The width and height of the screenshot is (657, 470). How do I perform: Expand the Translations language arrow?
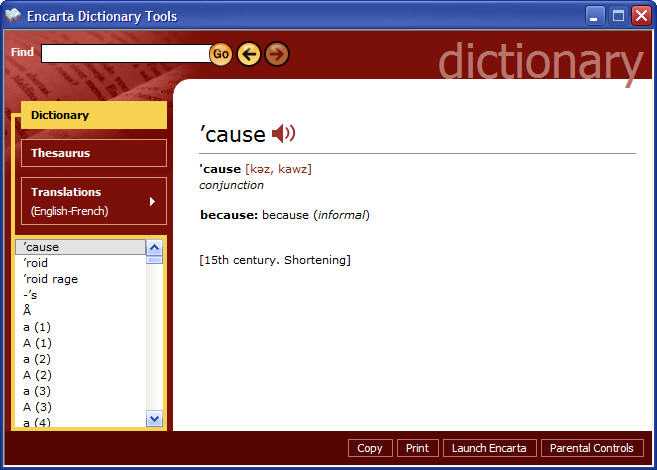point(153,202)
